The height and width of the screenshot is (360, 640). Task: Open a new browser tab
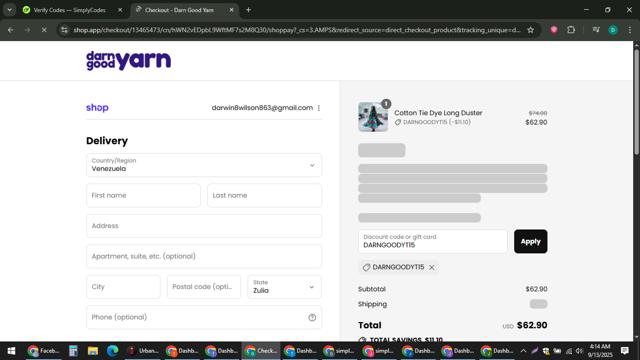click(248, 10)
